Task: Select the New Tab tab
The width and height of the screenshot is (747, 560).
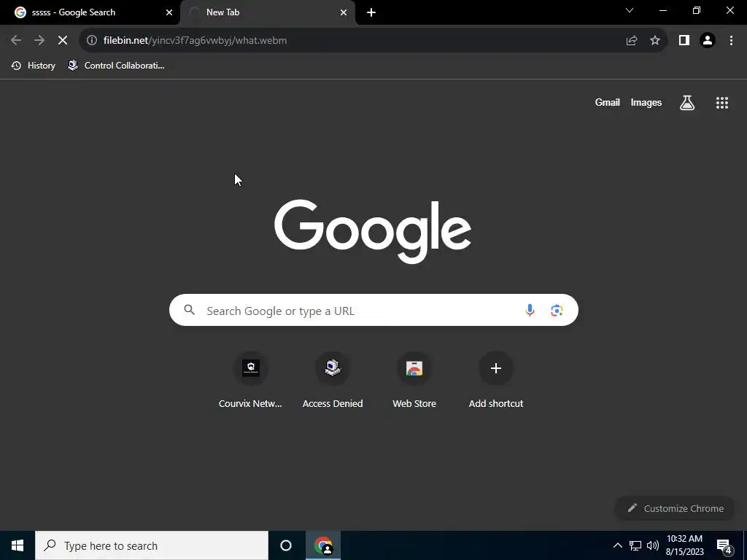Action: 268,12
